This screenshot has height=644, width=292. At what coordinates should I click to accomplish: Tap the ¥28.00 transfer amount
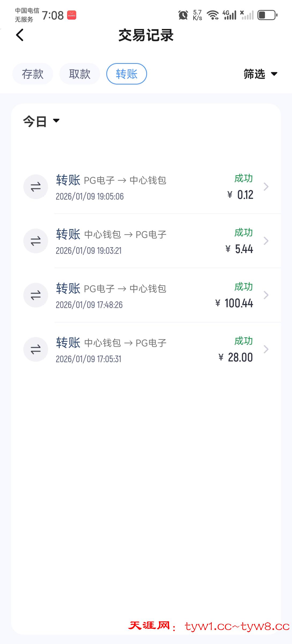point(236,357)
